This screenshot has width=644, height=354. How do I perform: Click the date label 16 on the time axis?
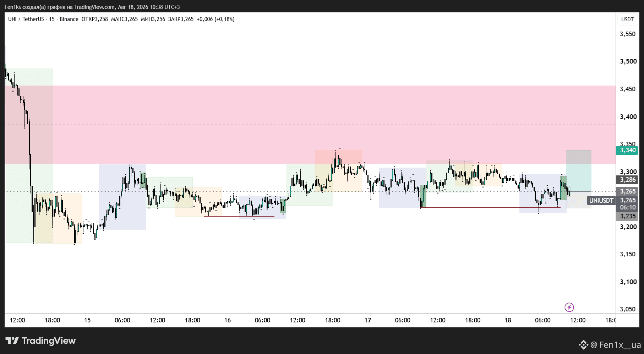228,320
